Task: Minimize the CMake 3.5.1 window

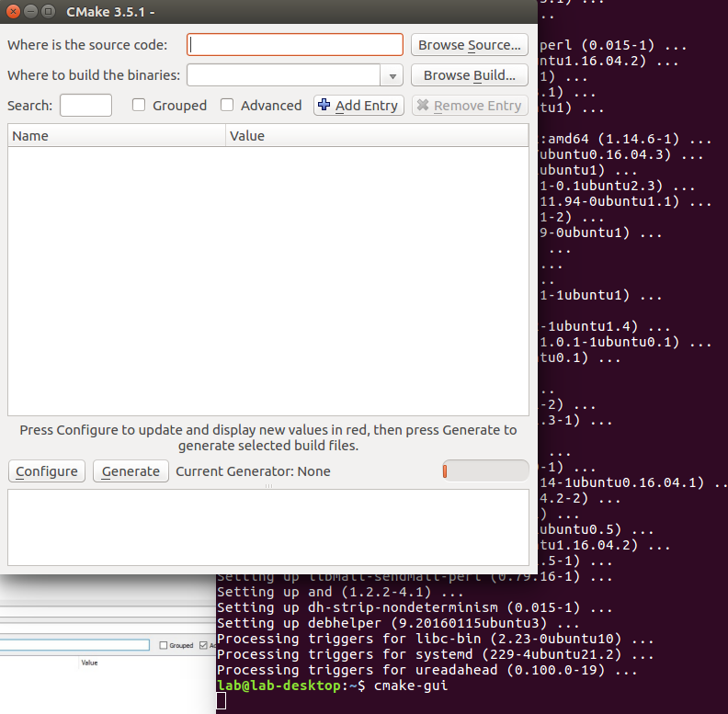Action: point(30,11)
